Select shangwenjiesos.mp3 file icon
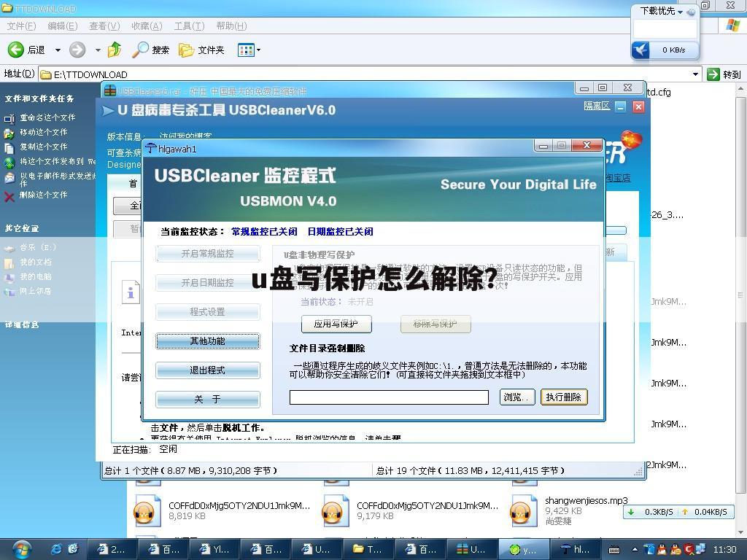Viewport: 747px width, 560px height. pos(522,511)
